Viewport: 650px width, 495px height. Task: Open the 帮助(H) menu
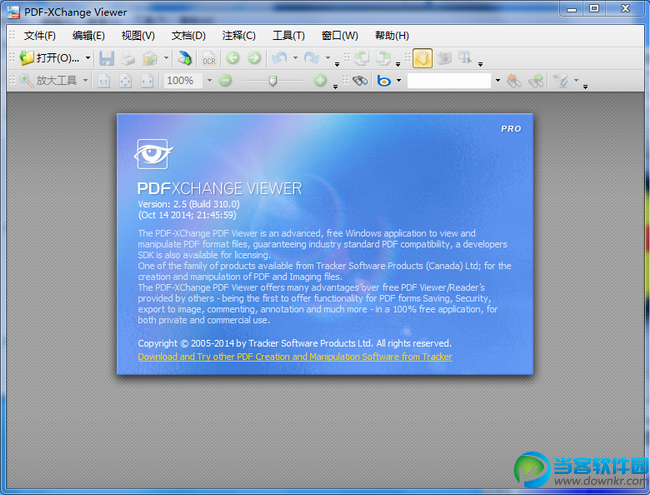[x=392, y=36]
